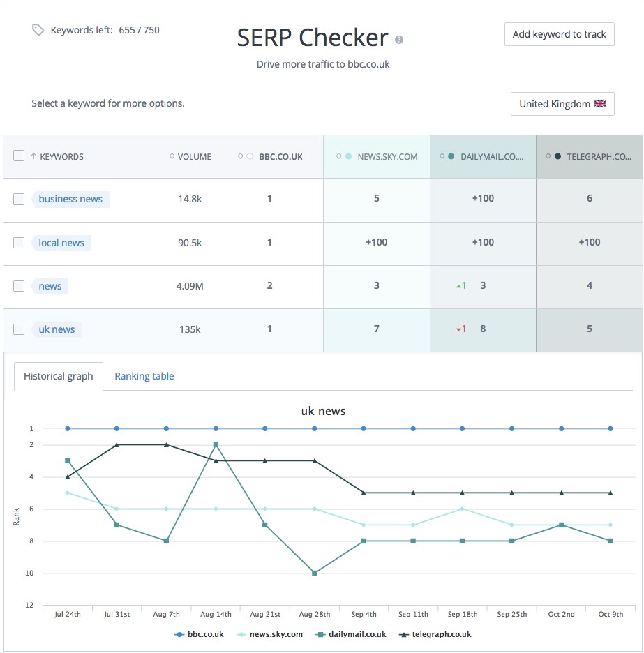Click the UK flag icon in country selector
Screen dimensions: 644x653
[600, 103]
